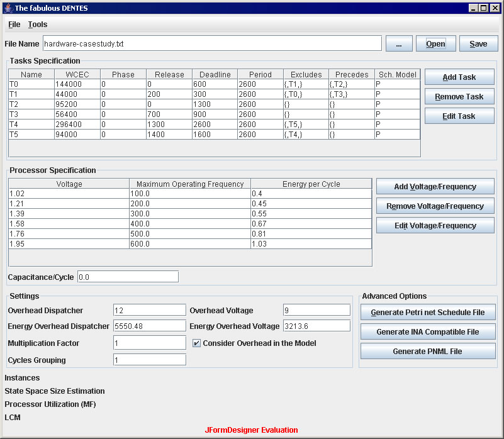The height and width of the screenshot is (439, 504).
Task: Click the Deadline column header
Action: point(215,74)
